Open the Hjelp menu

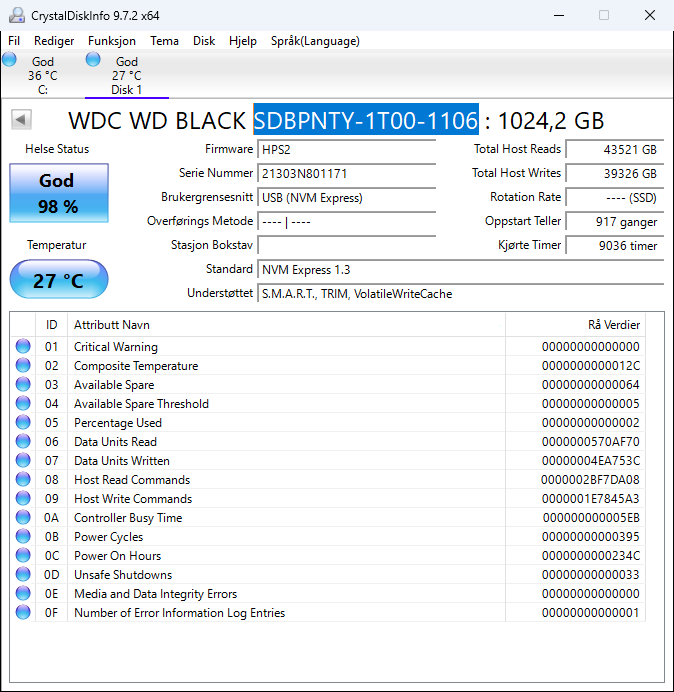coord(243,41)
